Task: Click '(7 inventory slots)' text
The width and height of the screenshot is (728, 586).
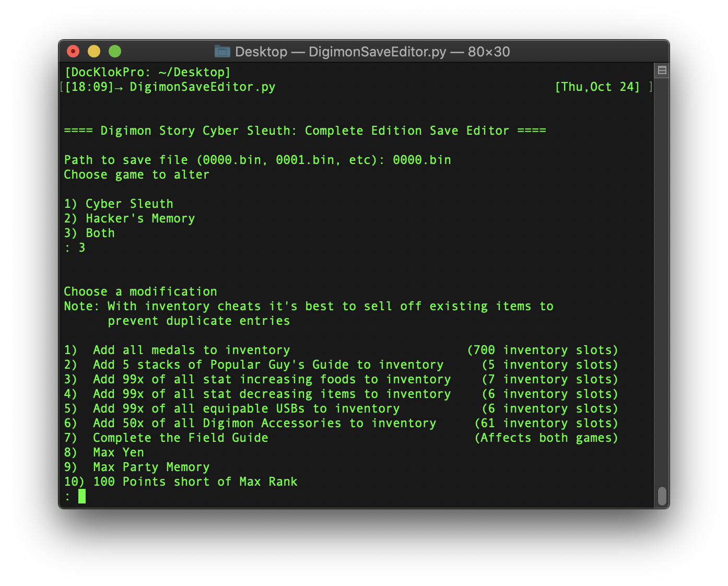Action: pyautogui.click(x=550, y=379)
